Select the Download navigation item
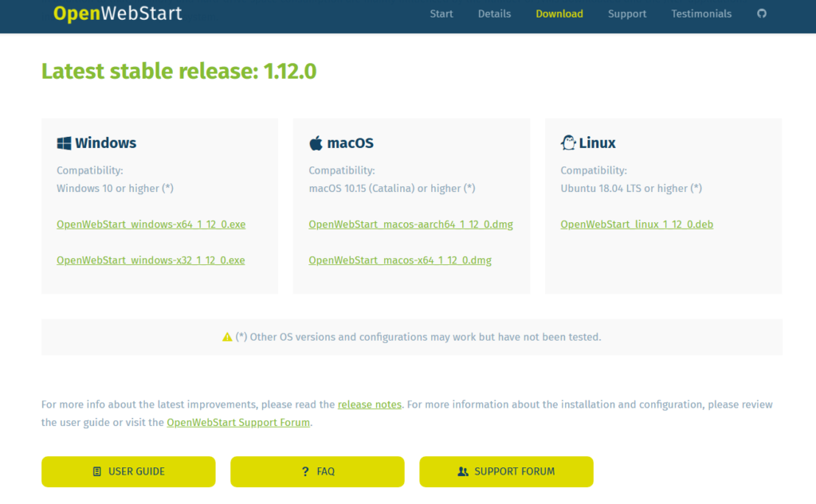The height and width of the screenshot is (504, 816). (x=559, y=14)
